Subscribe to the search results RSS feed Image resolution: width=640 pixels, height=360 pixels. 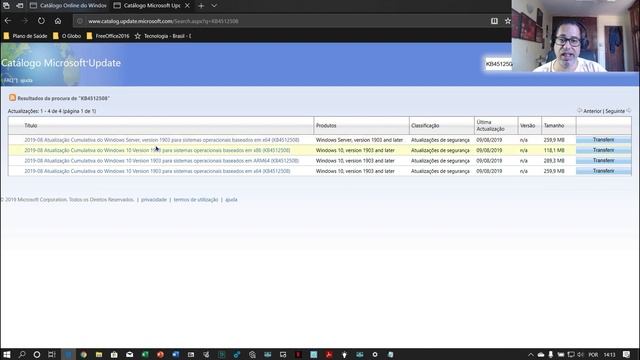(12, 98)
